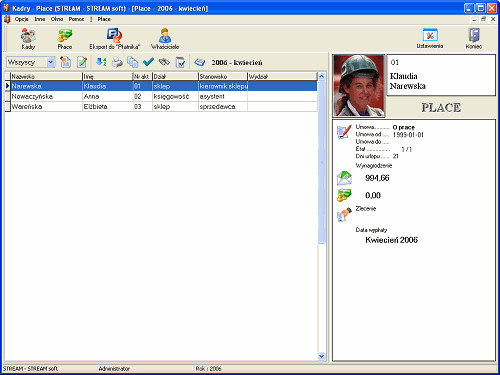Click the checklist document icon

(180, 62)
